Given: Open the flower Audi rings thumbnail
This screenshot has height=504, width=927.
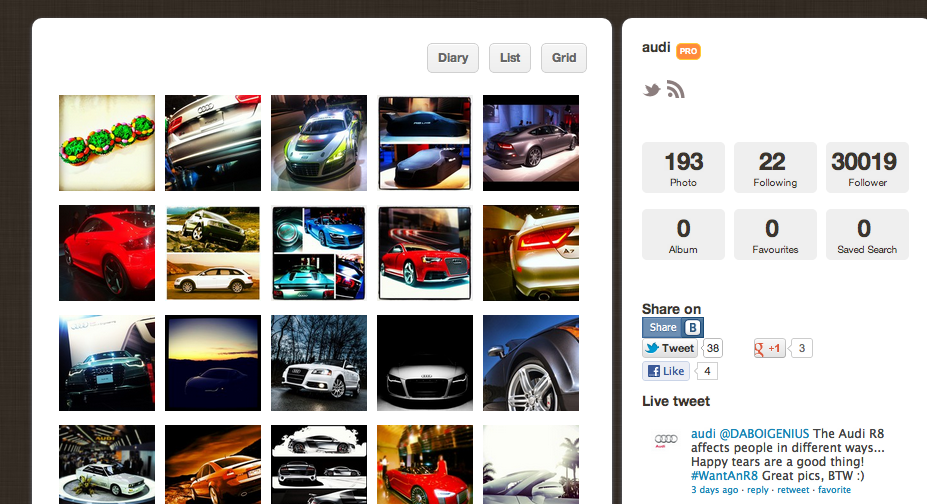Looking at the screenshot, I should [107, 143].
